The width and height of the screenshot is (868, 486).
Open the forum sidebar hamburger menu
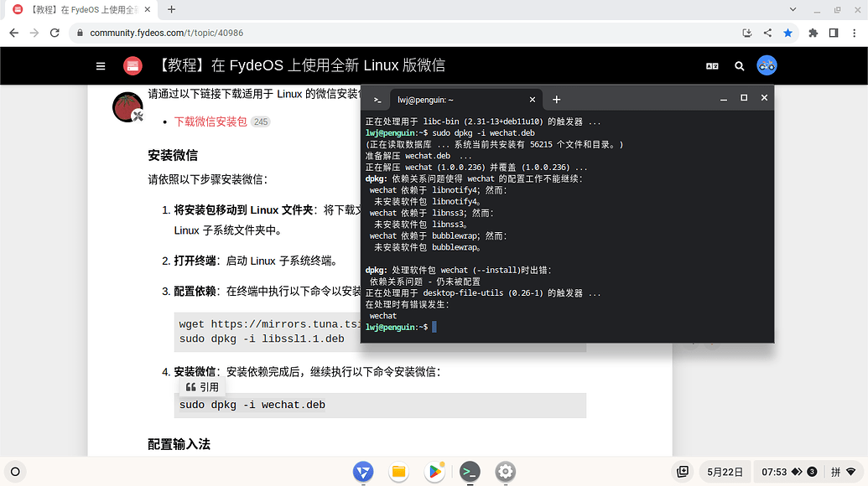[x=100, y=65]
